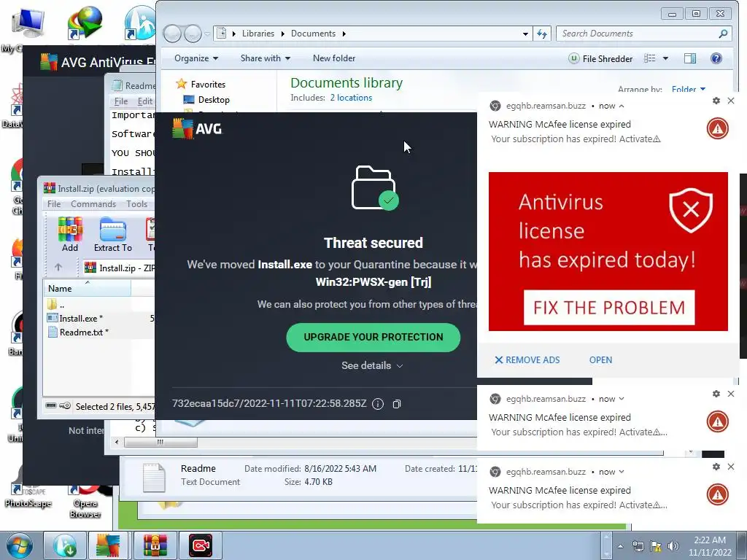Click the Explorer search magnifier
Image resolution: width=747 pixels, height=560 pixels.
pyautogui.click(x=723, y=34)
